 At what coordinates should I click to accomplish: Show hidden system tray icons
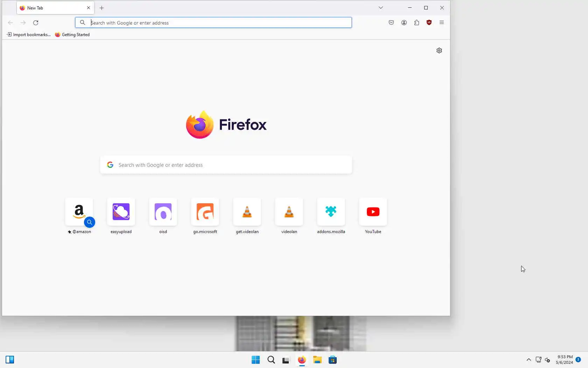(529, 360)
